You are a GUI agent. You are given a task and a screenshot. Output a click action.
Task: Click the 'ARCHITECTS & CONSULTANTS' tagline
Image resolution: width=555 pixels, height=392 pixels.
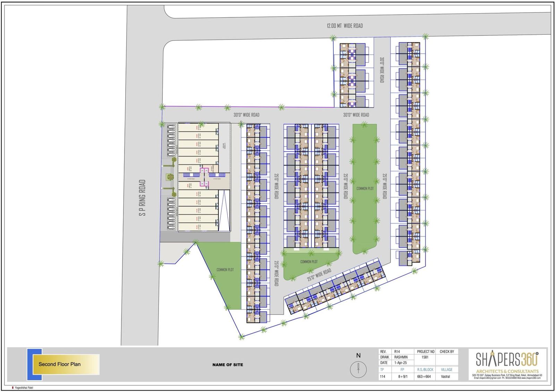(x=507, y=371)
